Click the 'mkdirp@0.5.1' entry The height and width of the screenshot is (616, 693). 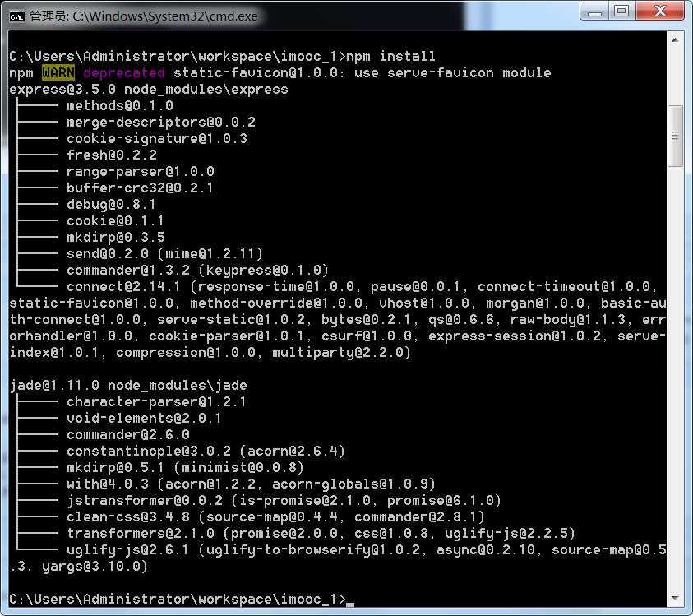pos(115,467)
